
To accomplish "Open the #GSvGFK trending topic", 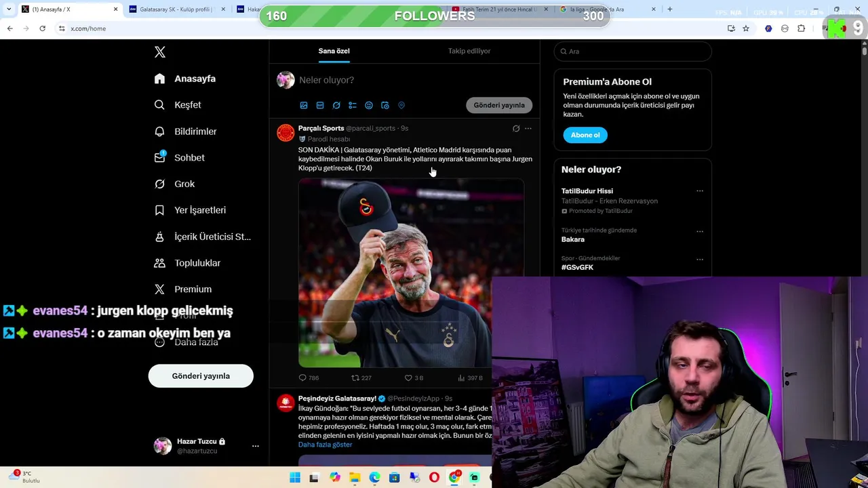I will (x=577, y=268).
